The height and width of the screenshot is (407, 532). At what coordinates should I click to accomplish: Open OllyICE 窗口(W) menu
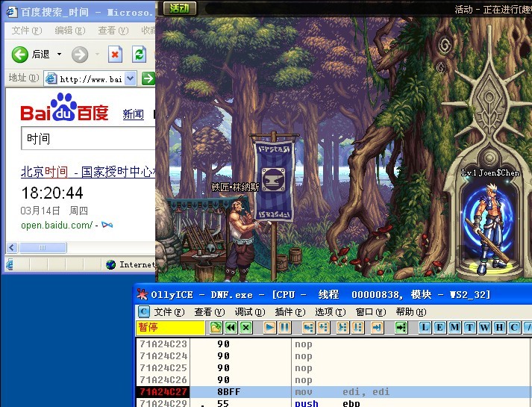[371, 312]
